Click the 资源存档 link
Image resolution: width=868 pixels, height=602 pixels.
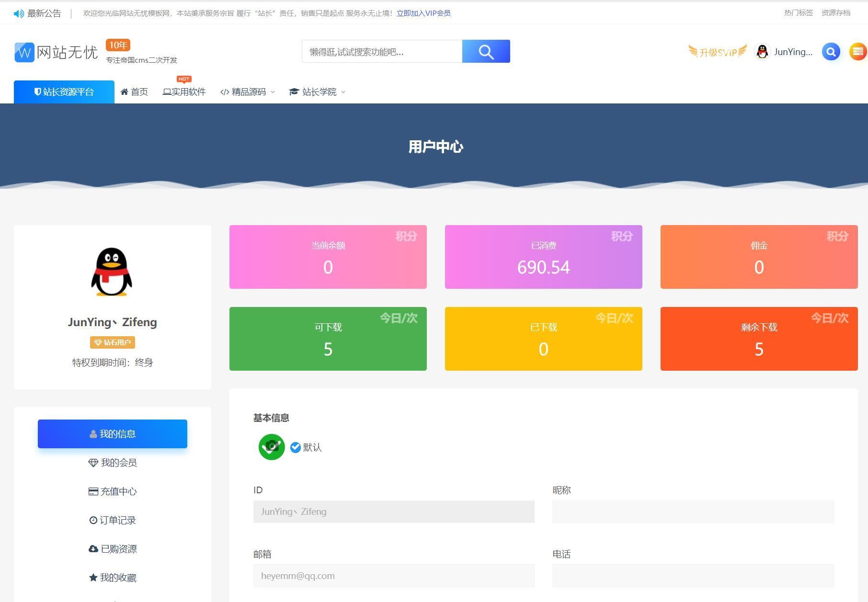[836, 13]
